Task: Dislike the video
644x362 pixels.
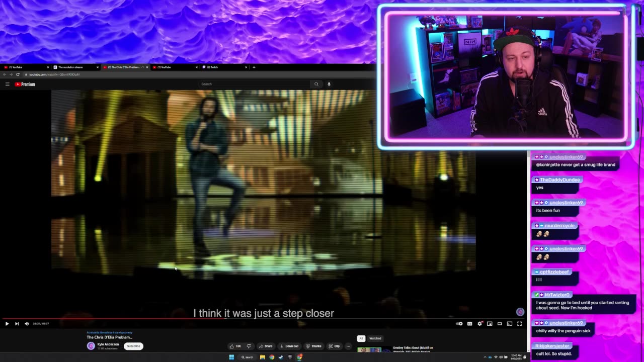Action: 249,346
